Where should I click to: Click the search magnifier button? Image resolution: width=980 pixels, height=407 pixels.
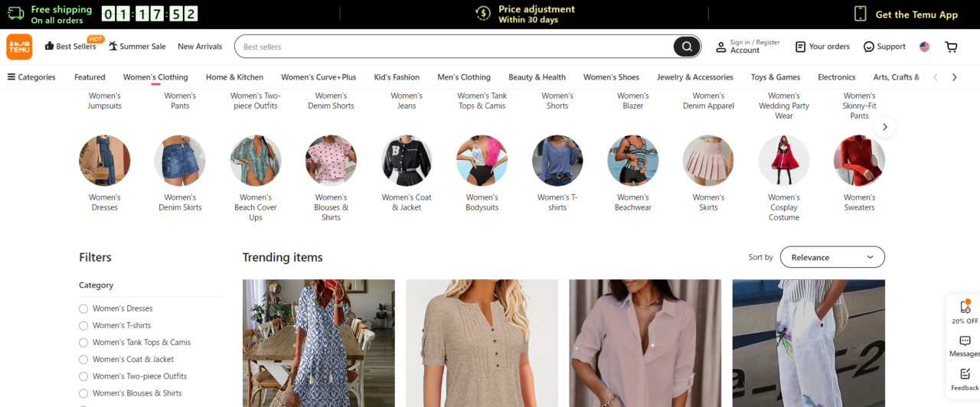click(687, 47)
